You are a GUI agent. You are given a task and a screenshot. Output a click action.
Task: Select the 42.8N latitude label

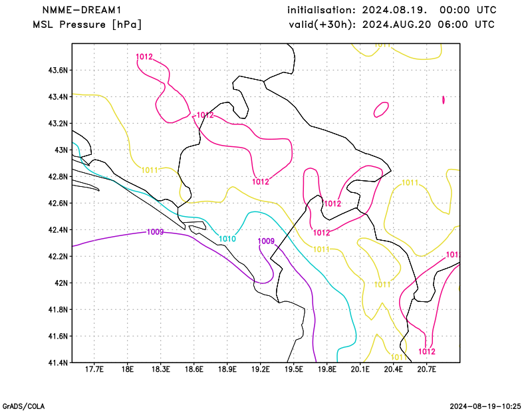click(x=58, y=177)
